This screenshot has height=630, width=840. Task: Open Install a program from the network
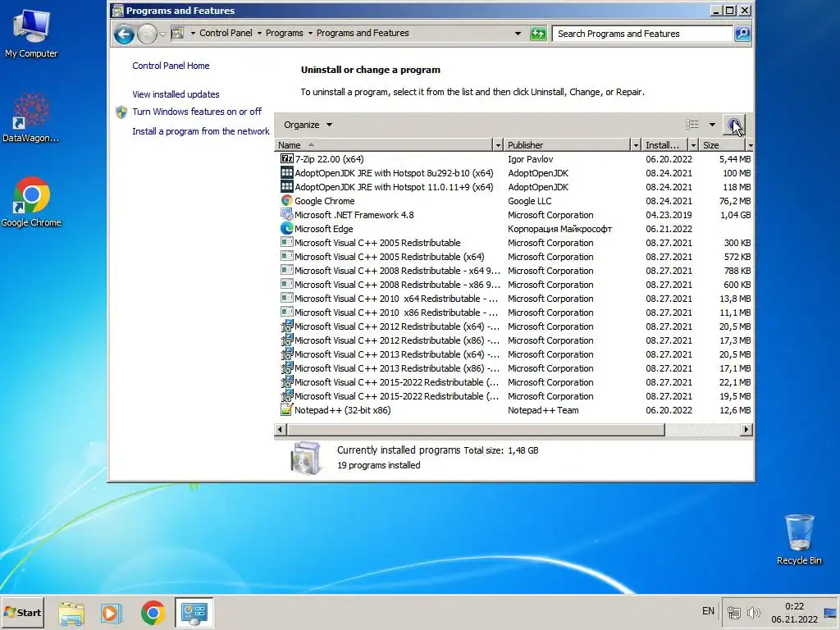point(201,131)
